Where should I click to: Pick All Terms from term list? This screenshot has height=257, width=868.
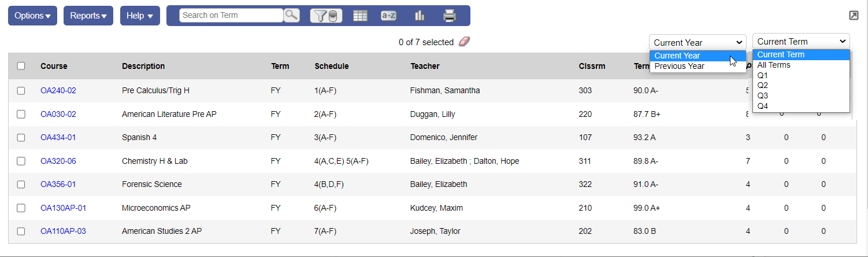[x=774, y=65]
